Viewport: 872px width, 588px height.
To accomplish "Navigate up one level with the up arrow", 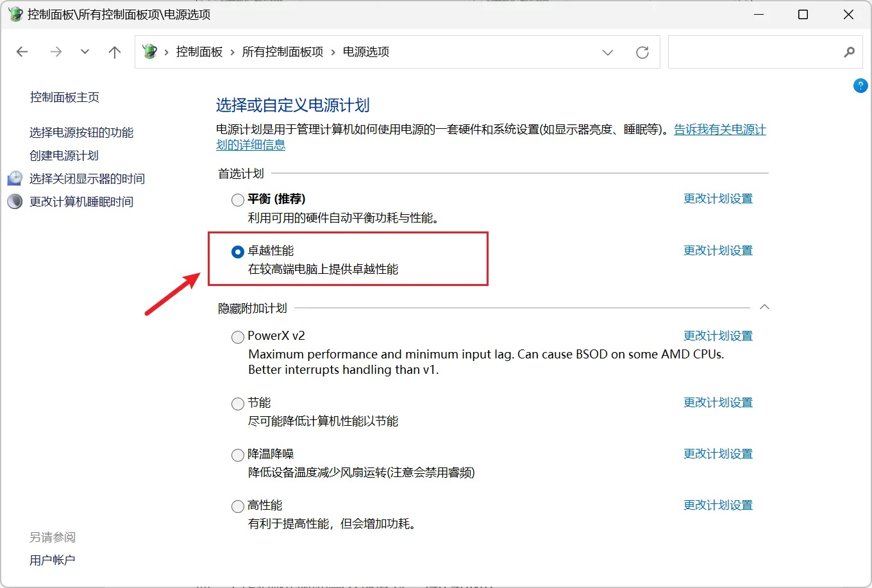I will coord(114,52).
